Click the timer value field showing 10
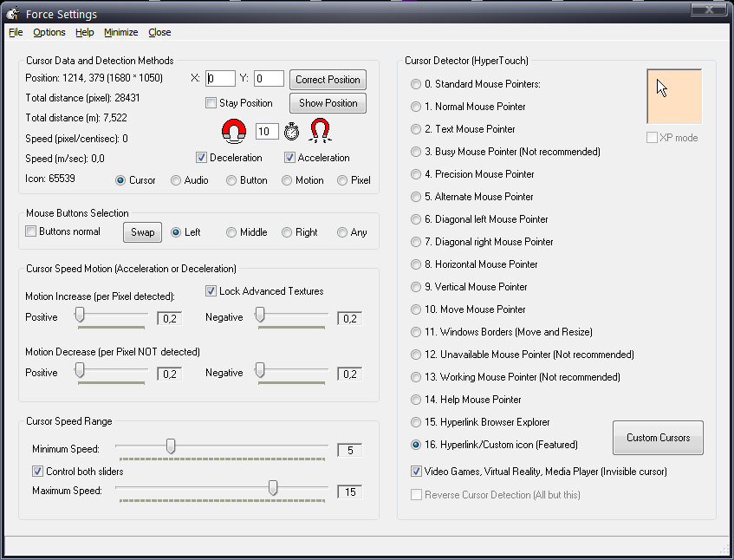 click(267, 132)
